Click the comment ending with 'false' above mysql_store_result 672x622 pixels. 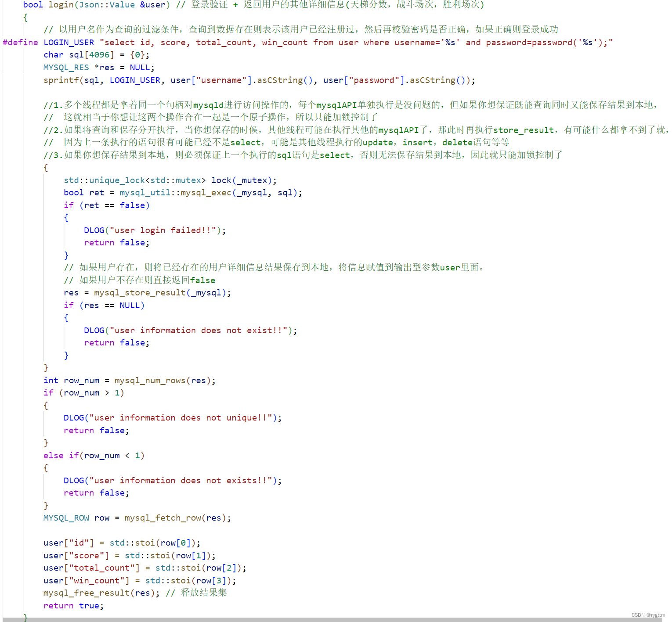click(x=140, y=280)
